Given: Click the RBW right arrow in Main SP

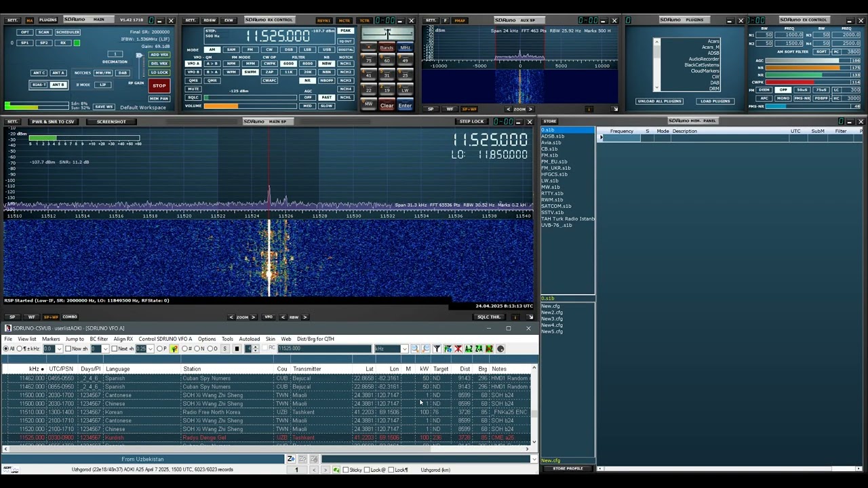Looking at the screenshot, I should (x=304, y=317).
